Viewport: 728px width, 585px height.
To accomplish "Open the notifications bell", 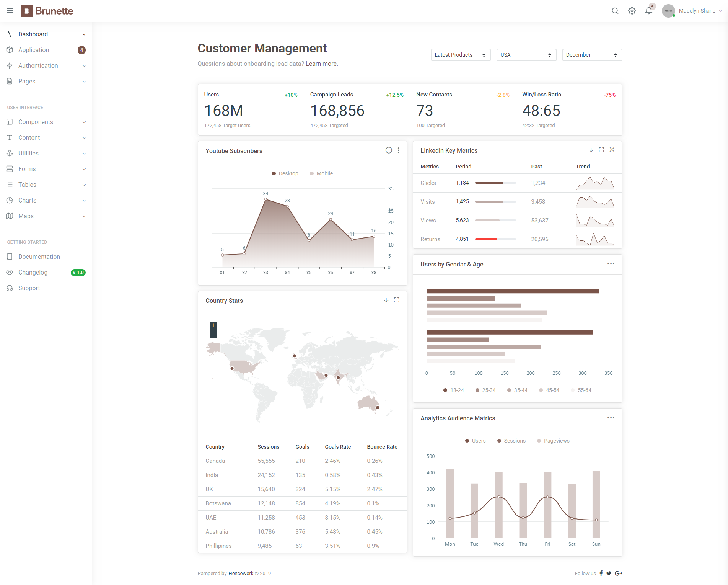I will click(649, 11).
